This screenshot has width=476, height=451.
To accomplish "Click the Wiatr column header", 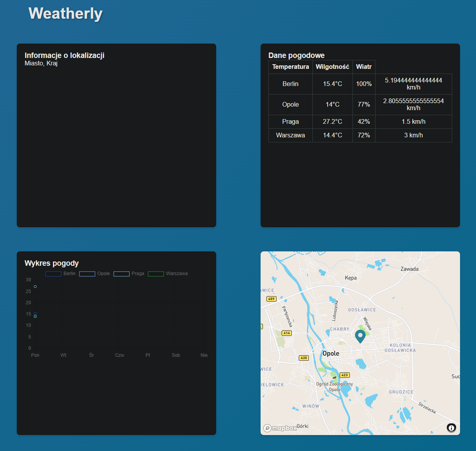I will pos(364,67).
